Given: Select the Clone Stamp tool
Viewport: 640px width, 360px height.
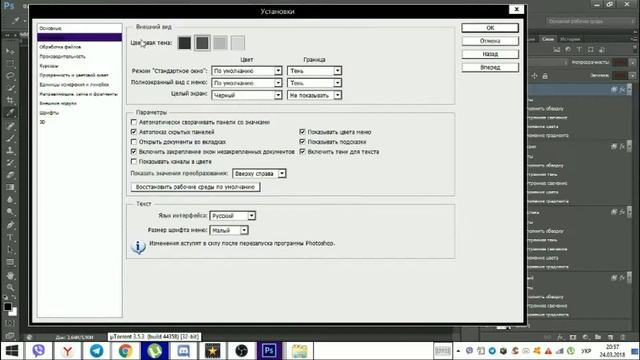Looking at the screenshot, I should (x=10, y=150).
